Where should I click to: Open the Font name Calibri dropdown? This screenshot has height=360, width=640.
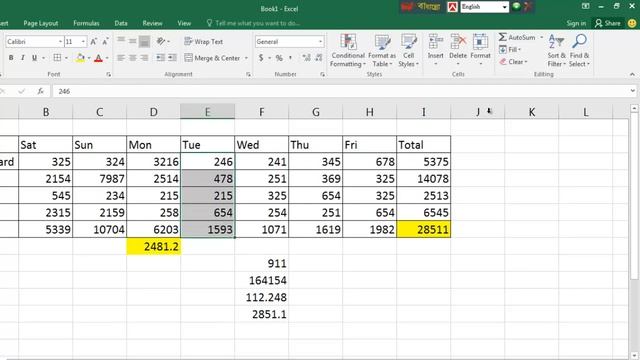point(60,42)
